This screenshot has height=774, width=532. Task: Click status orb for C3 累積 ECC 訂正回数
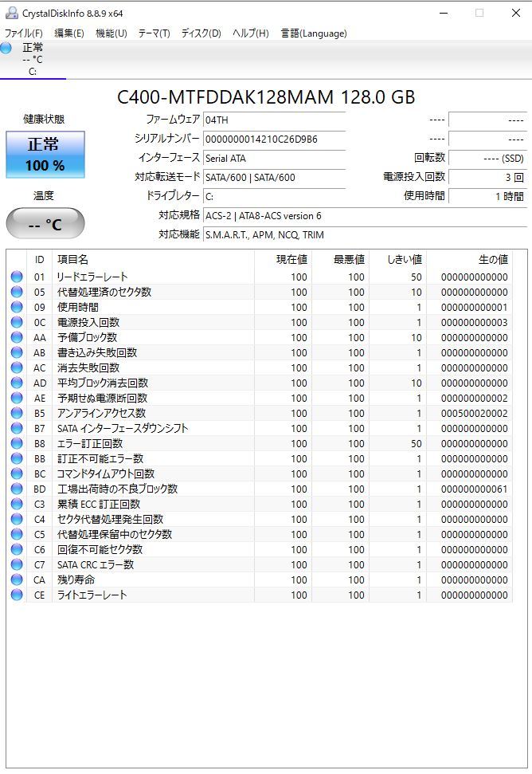(17, 504)
